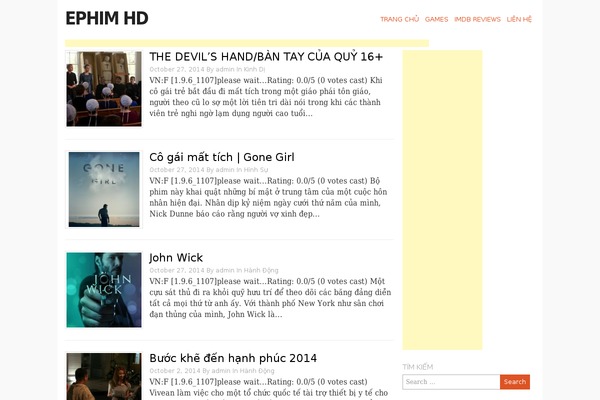The image size is (600, 400).
Task: Open the John Wick post title
Action: 176,258
